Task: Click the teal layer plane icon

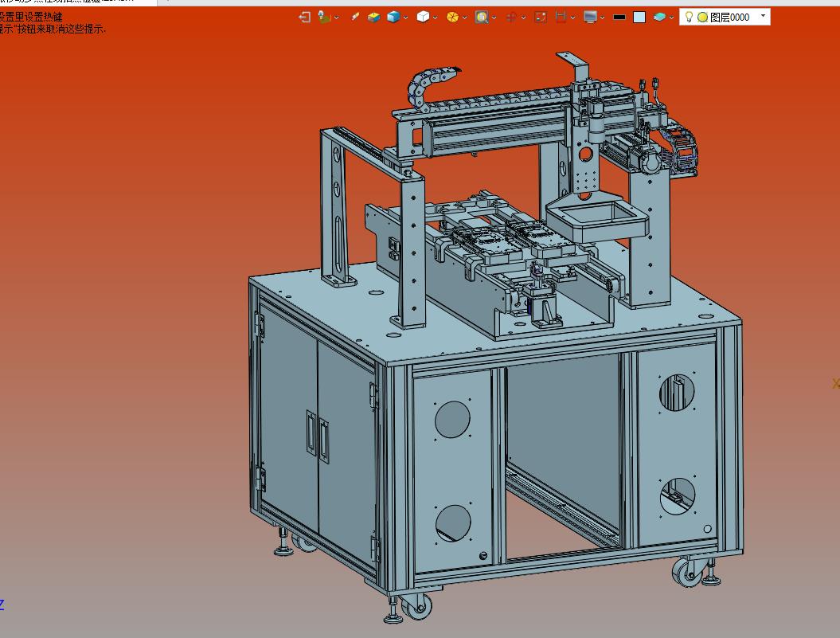Action: pos(659,18)
